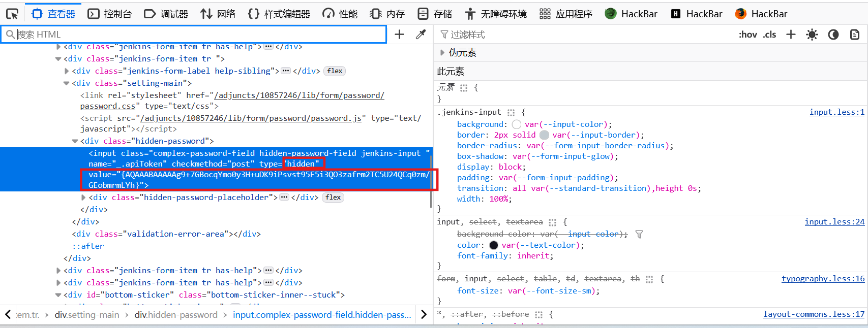The image size is (868, 328).
Task: Open the Storage (存储) tab
Action: [435, 14]
